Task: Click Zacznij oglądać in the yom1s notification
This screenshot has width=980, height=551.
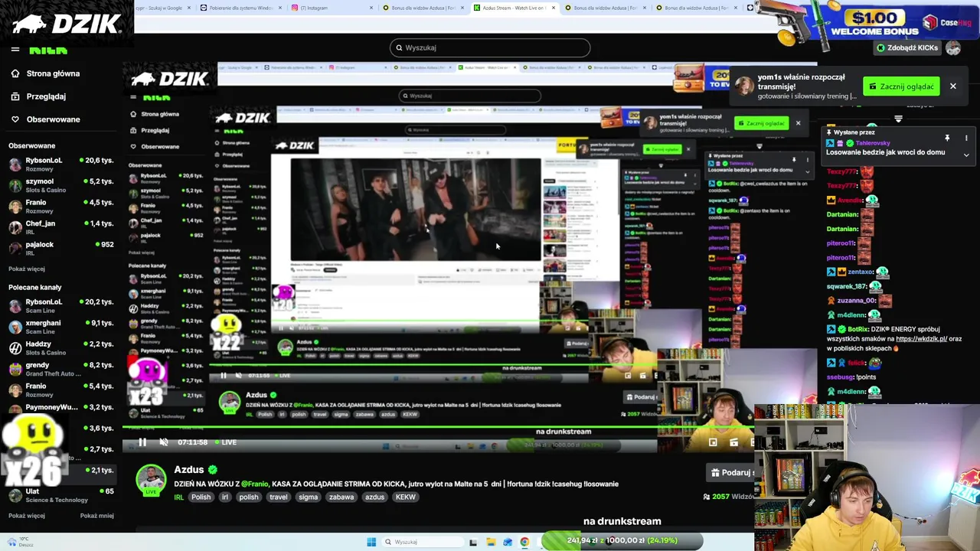Action: [901, 86]
